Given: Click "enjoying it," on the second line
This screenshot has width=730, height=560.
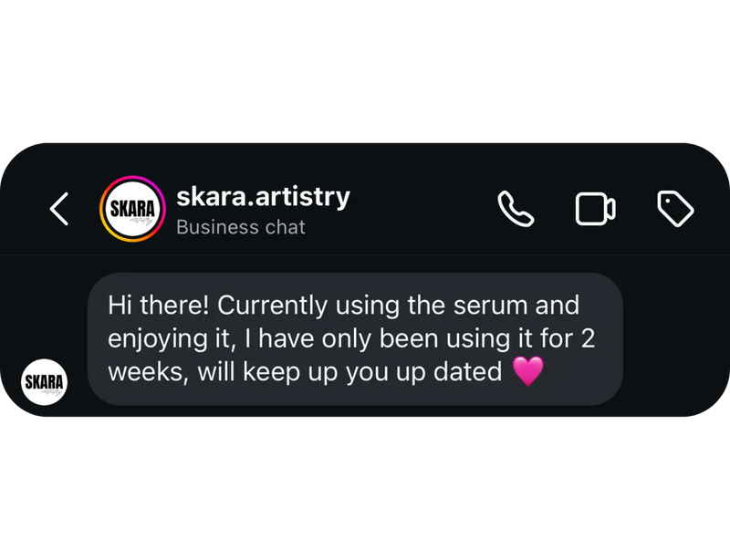Looking at the screenshot, I should pos(170,340).
